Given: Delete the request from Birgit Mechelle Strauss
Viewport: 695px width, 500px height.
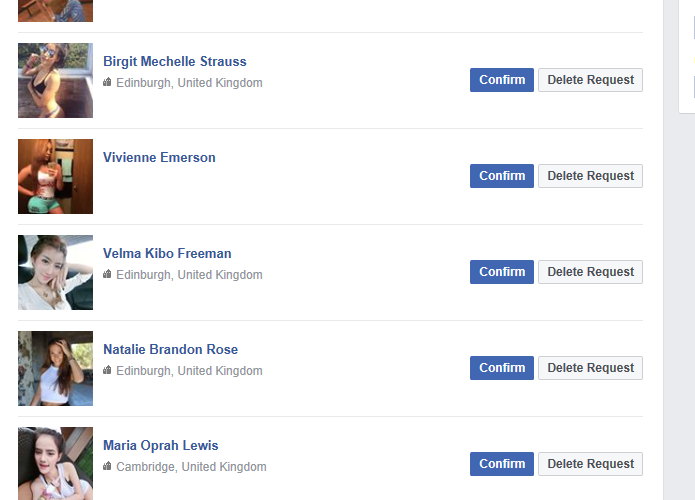Looking at the screenshot, I should coord(590,80).
